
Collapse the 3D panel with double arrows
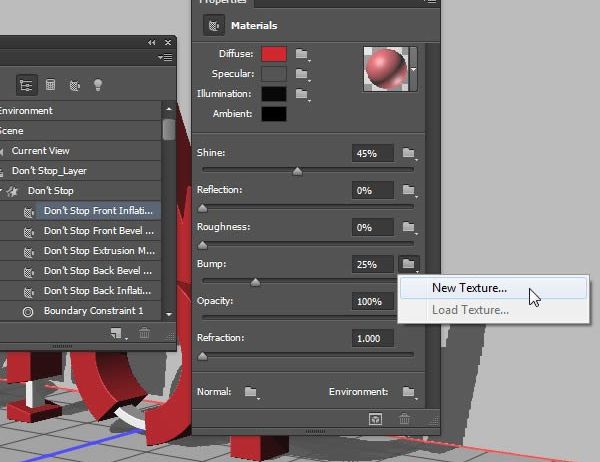tap(152, 42)
